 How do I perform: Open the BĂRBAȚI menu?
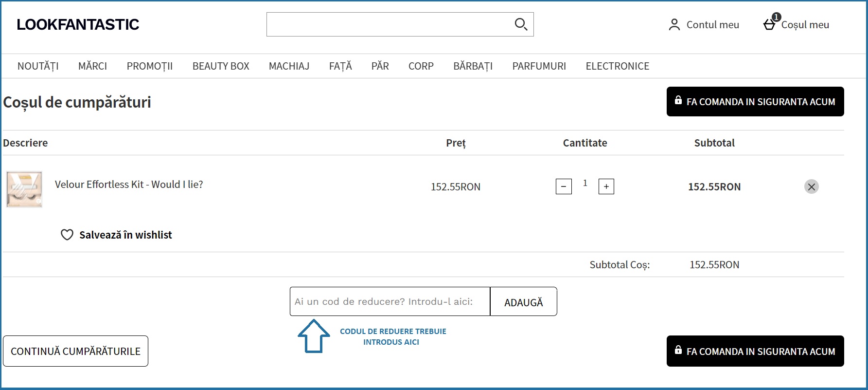[x=473, y=66]
